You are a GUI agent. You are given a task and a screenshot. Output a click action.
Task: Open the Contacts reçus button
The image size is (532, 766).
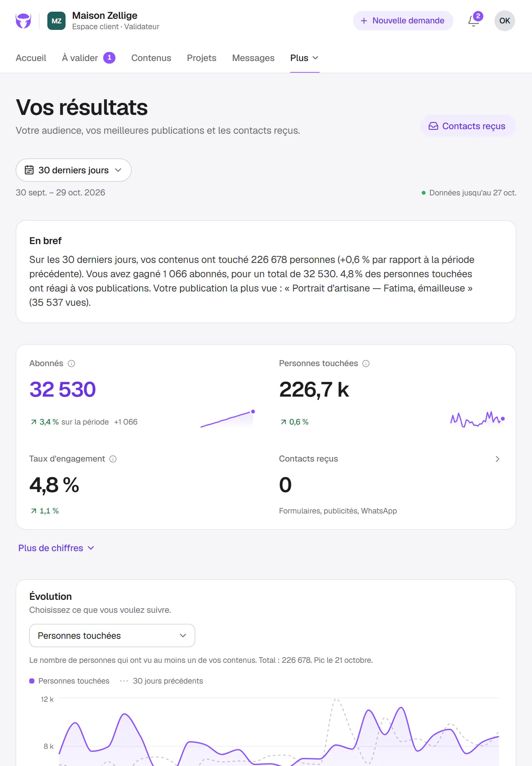[x=468, y=126]
